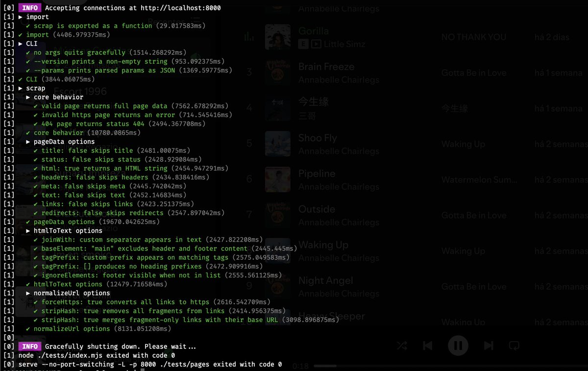Open artist Little Simz

pos(344,44)
